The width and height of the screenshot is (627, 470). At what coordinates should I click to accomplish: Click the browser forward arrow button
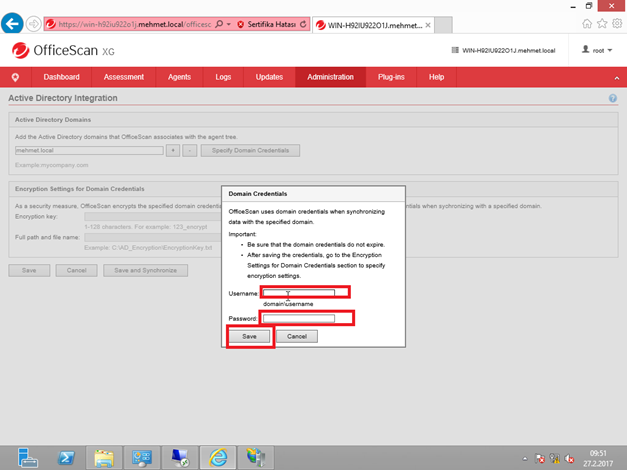coord(34,24)
